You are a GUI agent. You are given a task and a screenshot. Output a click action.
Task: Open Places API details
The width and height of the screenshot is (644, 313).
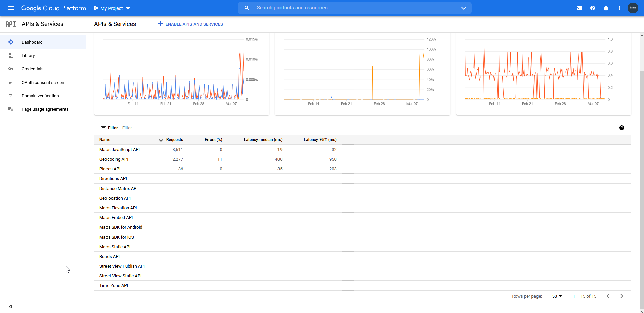click(x=110, y=169)
